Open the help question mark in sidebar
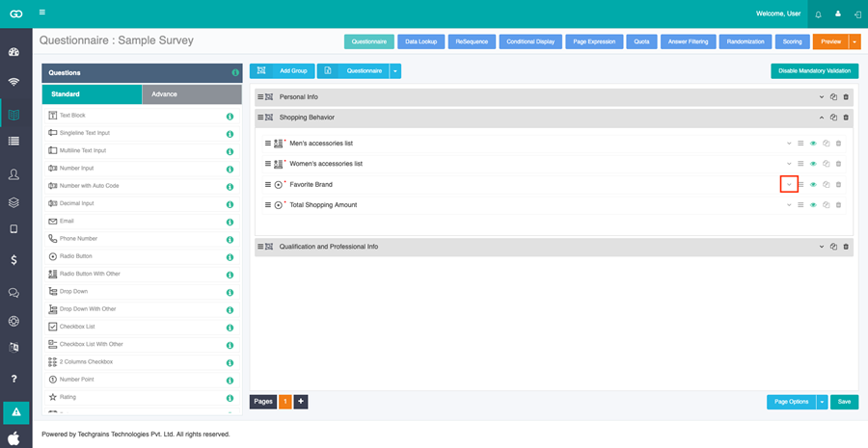Image resolution: width=868 pixels, height=448 pixels. [x=14, y=379]
